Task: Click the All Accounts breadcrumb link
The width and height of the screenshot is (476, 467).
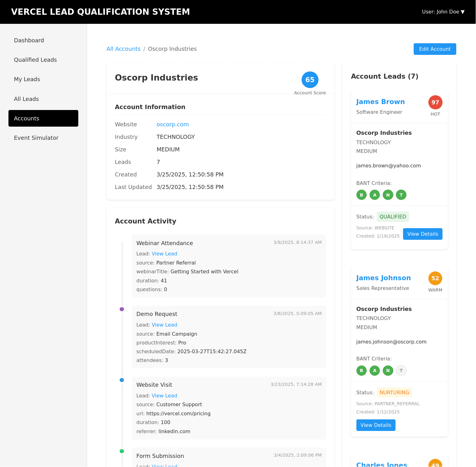Action: coord(123,49)
